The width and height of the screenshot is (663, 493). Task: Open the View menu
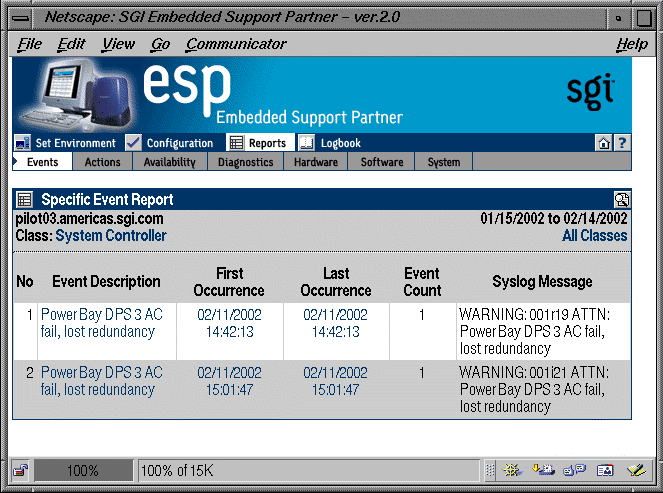tap(118, 44)
